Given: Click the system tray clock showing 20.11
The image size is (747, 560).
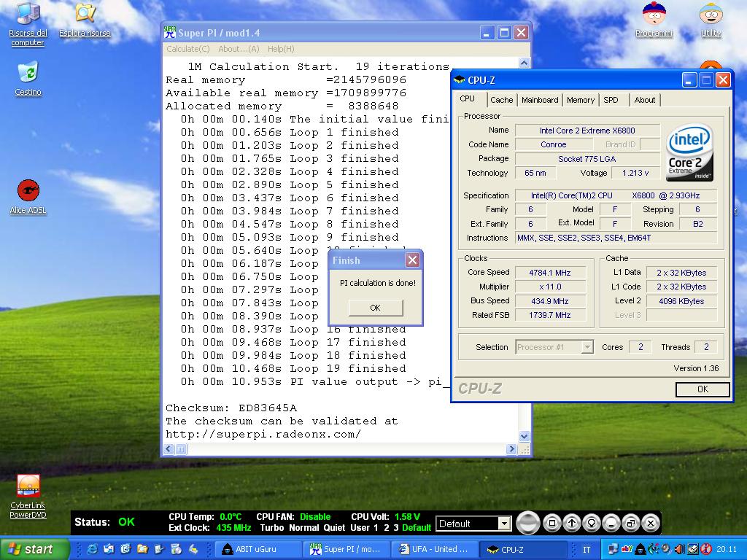Looking at the screenshot, I should click(727, 549).
